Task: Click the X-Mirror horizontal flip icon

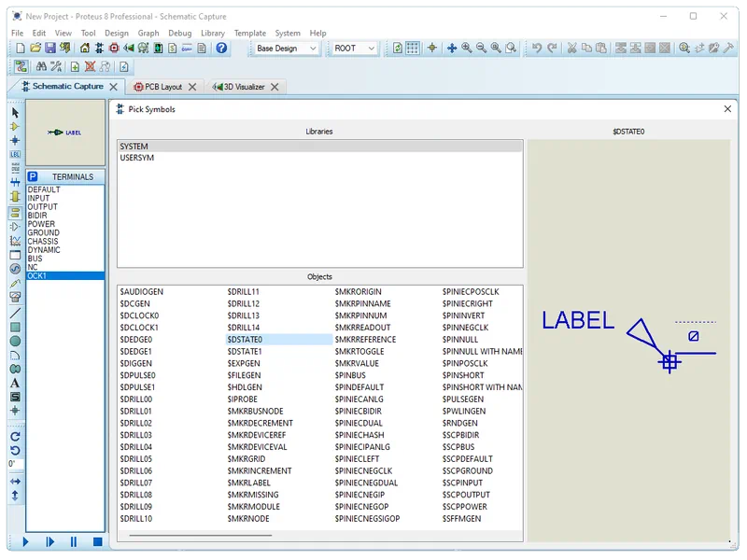Action: [15, 482]
